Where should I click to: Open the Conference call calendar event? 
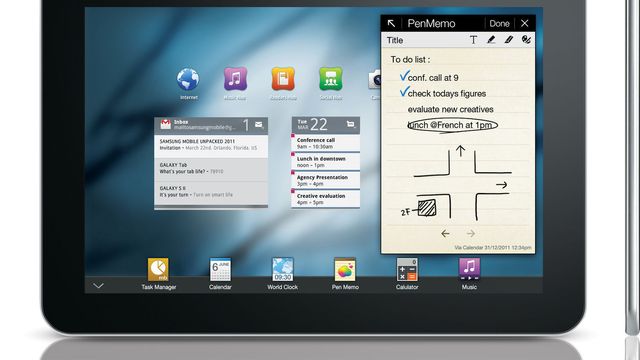tap(326, 143)
